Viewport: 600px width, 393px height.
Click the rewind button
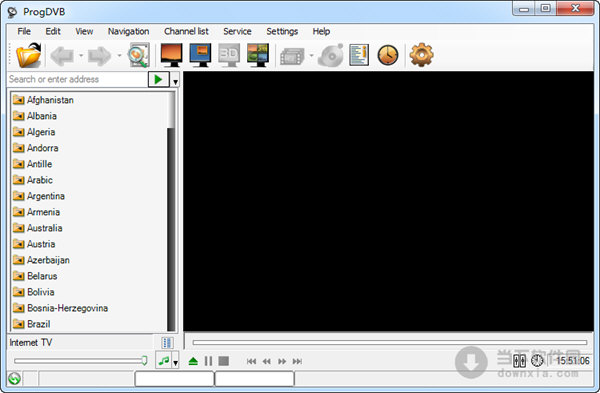pos(267,361)
